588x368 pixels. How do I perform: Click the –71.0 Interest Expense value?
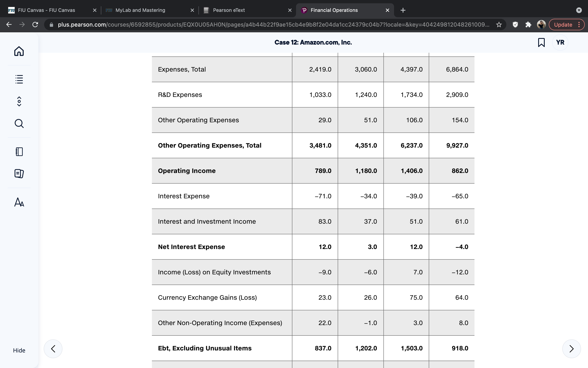(323, 196)
